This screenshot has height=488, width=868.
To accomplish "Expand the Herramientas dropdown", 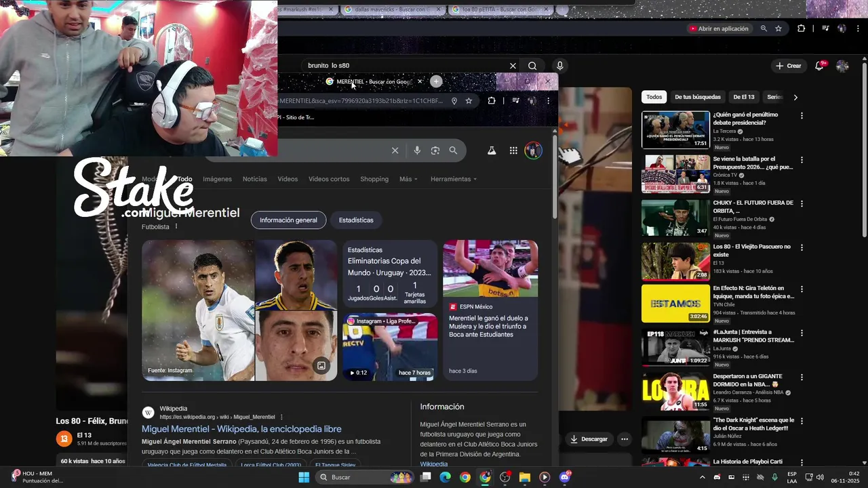I will tap(454, 179).
